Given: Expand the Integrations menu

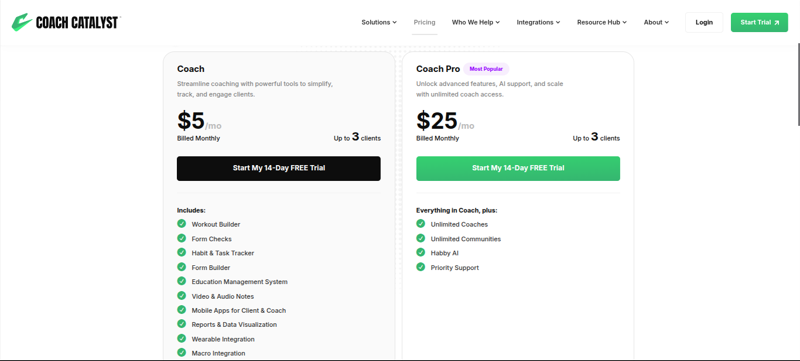Looking at the screenshot, I should pyautogui.click(x=538, y=22).
